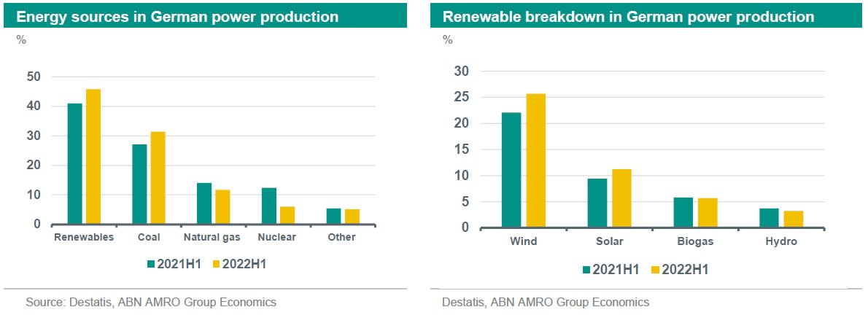Select the yellow 2022H1 Wind bar
Screen dimensions: 868x315
tap(536, 160)
